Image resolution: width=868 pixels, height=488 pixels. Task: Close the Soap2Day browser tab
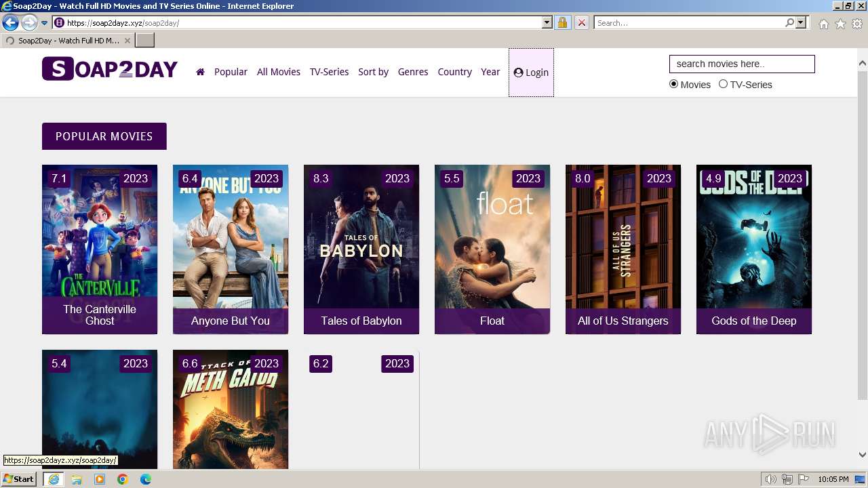[127, 41]
